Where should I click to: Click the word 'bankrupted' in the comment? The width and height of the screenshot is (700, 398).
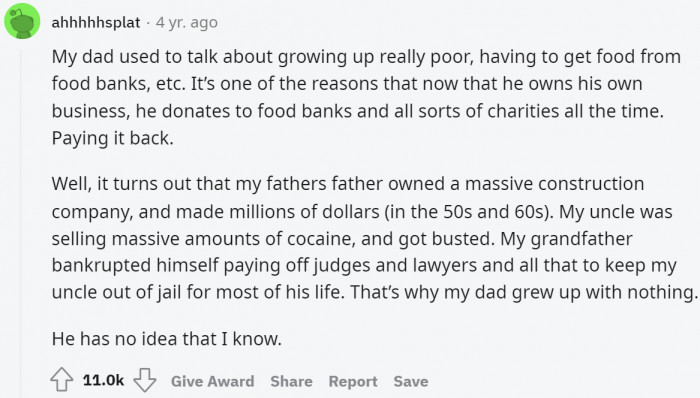[x=101, y=265]
